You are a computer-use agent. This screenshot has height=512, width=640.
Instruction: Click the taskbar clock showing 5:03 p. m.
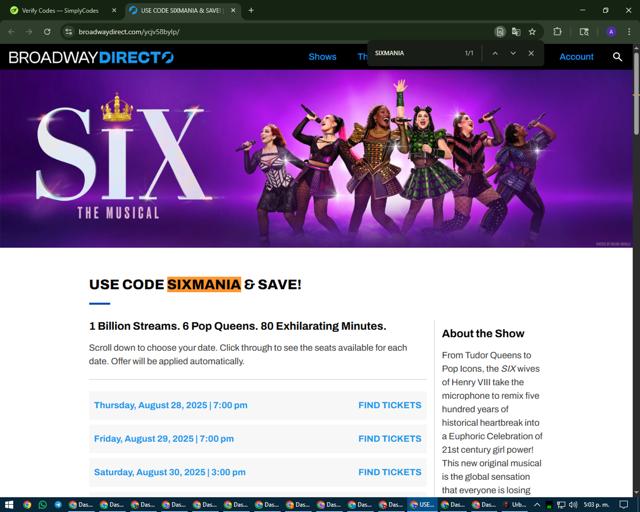(x=596, y=505)
